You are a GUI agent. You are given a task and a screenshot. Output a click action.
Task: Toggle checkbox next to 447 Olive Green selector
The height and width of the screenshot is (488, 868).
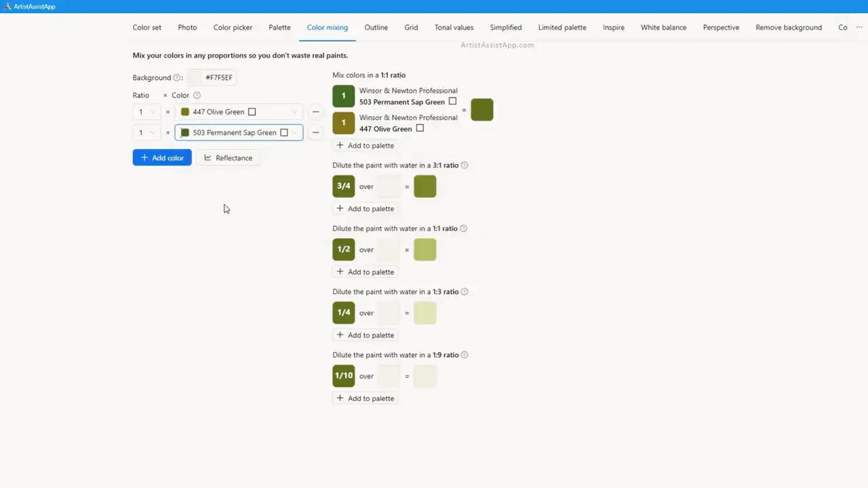coord(252,112)
